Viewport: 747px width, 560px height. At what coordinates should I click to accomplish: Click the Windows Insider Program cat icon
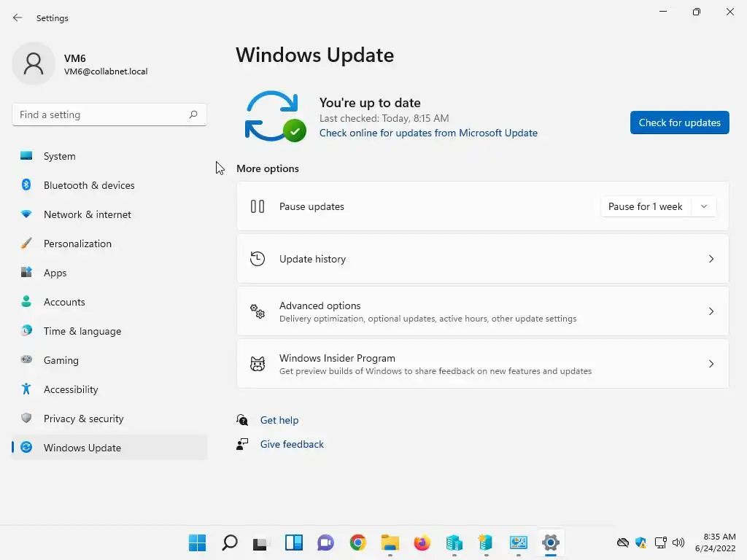click(258, 364)
